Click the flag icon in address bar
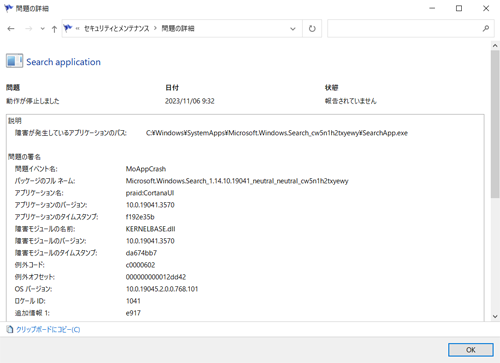This screenshot has height=363, width=500. point(68,28)
